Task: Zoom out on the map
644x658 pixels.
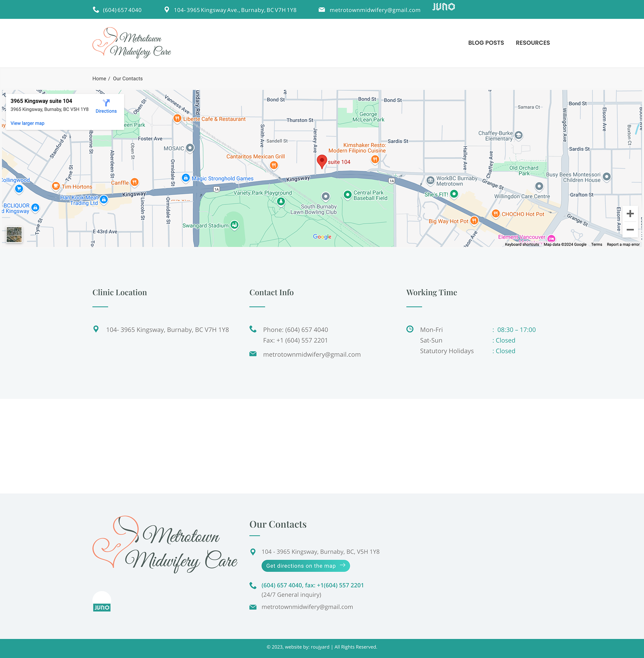Action: [x=630, y=230]
